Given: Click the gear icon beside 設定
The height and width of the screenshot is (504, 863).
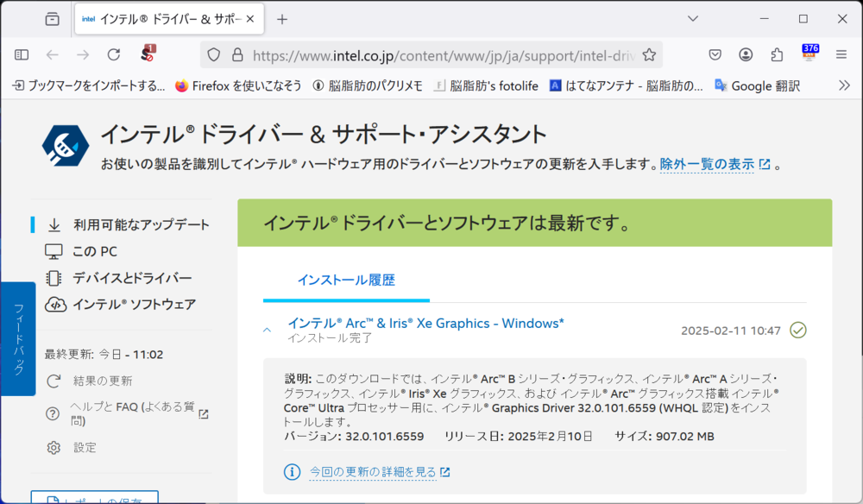Looking at the screenshot, I should (54, 447).
